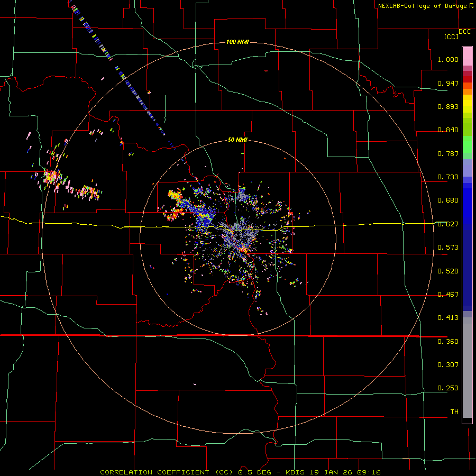The height and width of the screenshot is (476, 476).
Task: Select the 0.947 scale value
Action: [x=448, y=83]
